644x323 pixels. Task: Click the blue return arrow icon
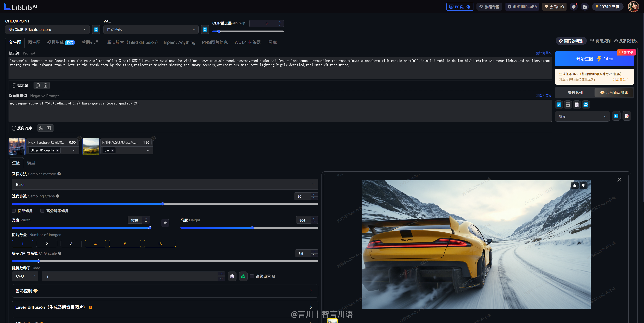(x=586, y=105)
